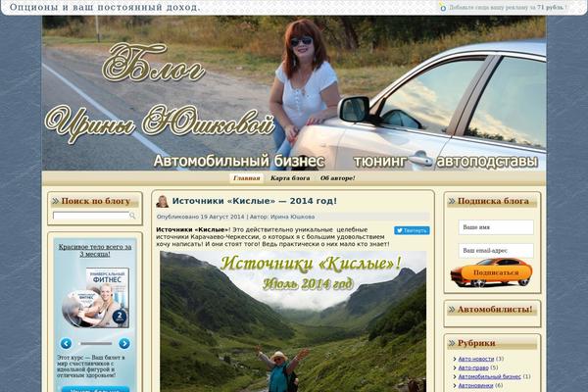
Task: Click the Этот курс — Ваш билет description text
Action: [91, 367]
